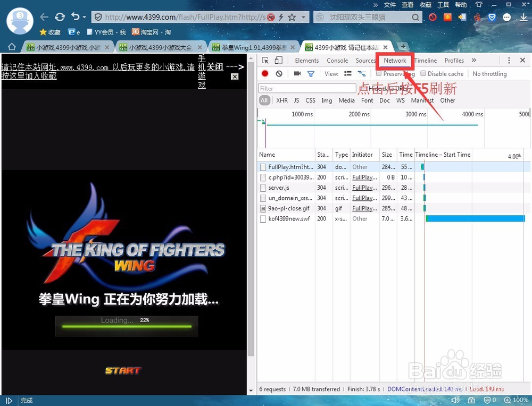Toggle the network filter funnel icon
The image size is (532, 406).
(311, 73)
